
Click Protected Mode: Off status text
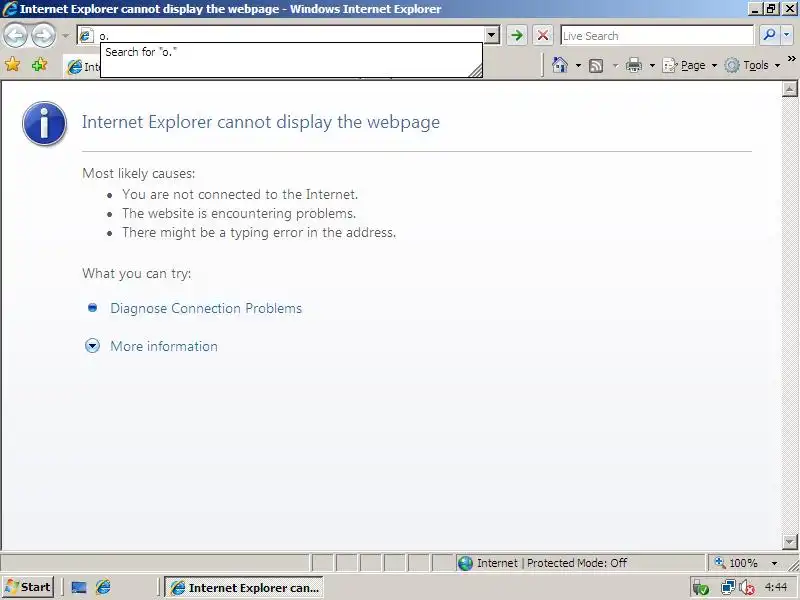point(577,563)
